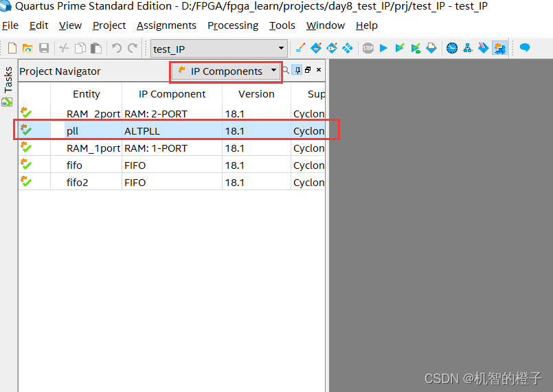Sort by the Entity column header
The width and height of the screenshot is (553, 392).
(87, 94)
